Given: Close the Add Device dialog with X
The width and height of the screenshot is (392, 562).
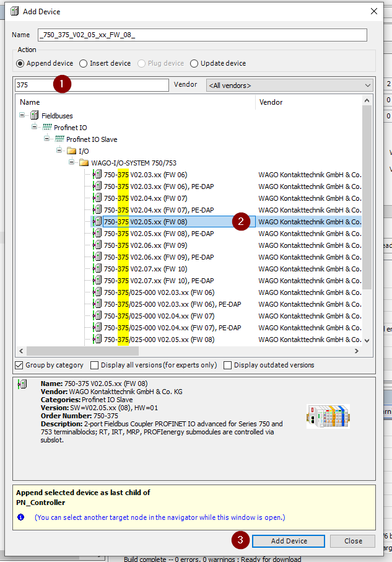Looking at the screenshot, I should [373, 11].
